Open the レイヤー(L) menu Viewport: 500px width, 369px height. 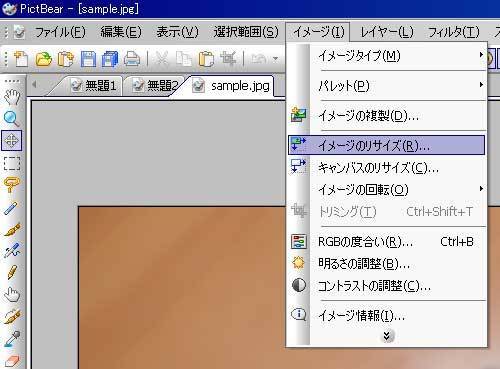coord(387,32)
